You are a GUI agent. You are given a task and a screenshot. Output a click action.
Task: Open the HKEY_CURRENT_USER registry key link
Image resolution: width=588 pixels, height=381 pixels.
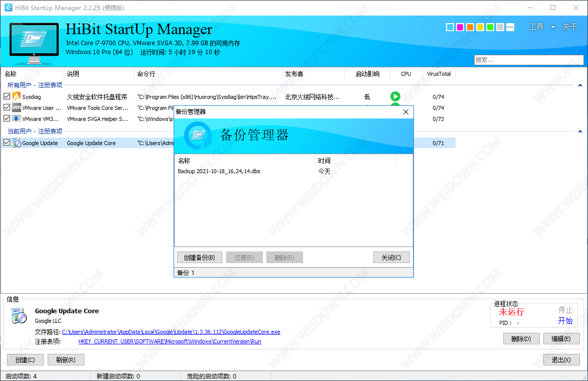[x=170, y=341]
